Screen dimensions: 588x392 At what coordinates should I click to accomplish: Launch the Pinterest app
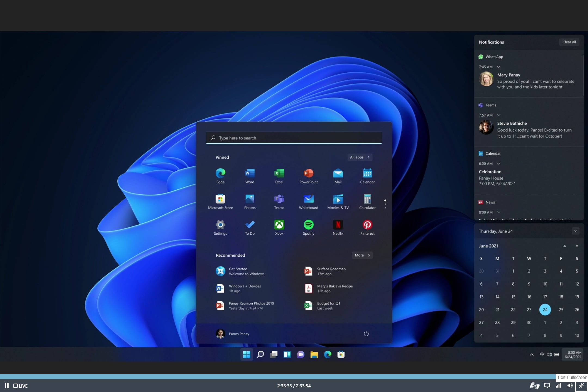coord(367,228)
